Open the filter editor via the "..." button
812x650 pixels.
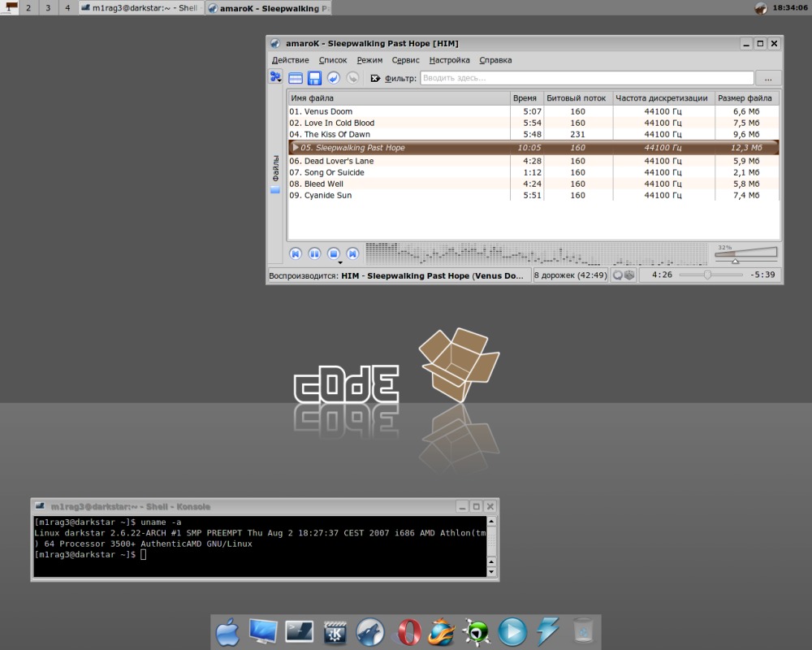[768, 78]
